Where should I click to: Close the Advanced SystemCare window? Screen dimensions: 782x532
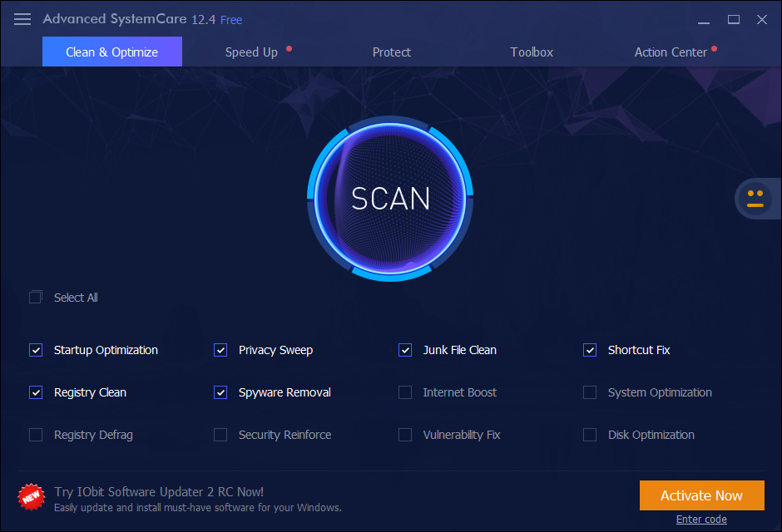tap(761, 19)
